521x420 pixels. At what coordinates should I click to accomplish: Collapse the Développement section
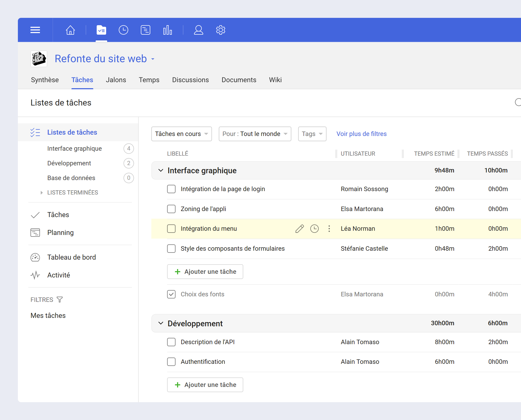pos(161,323)
